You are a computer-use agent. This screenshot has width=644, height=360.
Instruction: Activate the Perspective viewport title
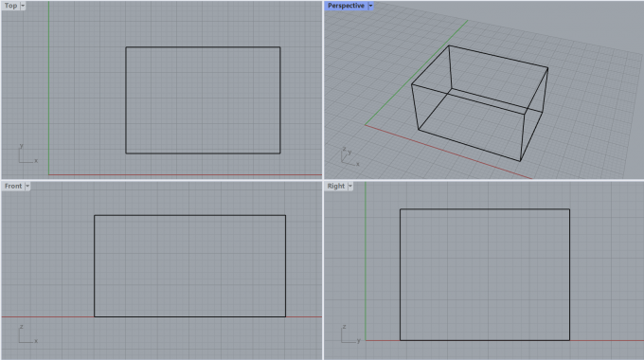[x=346, y=6]
